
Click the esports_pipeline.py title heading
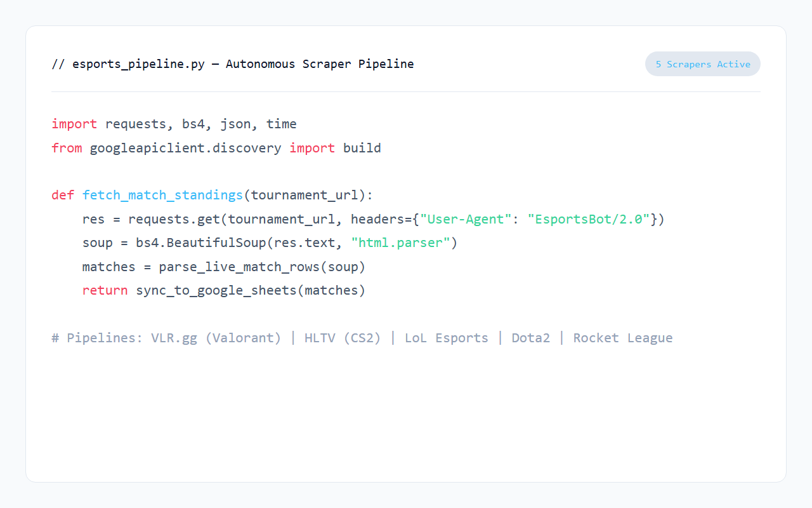coord(233,64)
